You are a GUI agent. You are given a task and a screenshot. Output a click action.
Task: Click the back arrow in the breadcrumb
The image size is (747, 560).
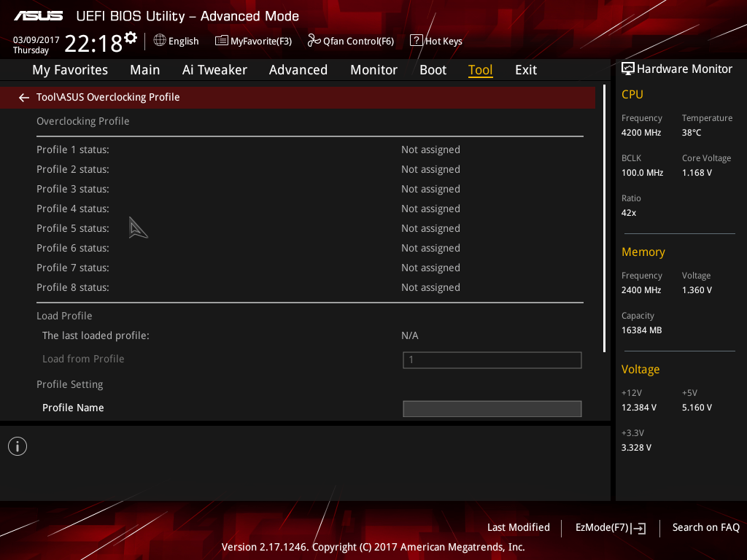[24, 98]
